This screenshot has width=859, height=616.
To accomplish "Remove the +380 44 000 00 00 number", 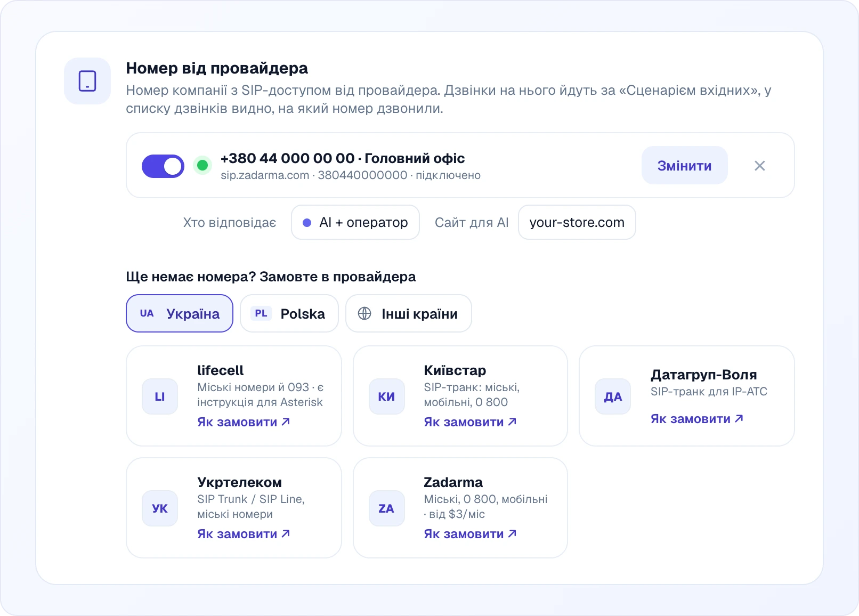I will 760,166.
